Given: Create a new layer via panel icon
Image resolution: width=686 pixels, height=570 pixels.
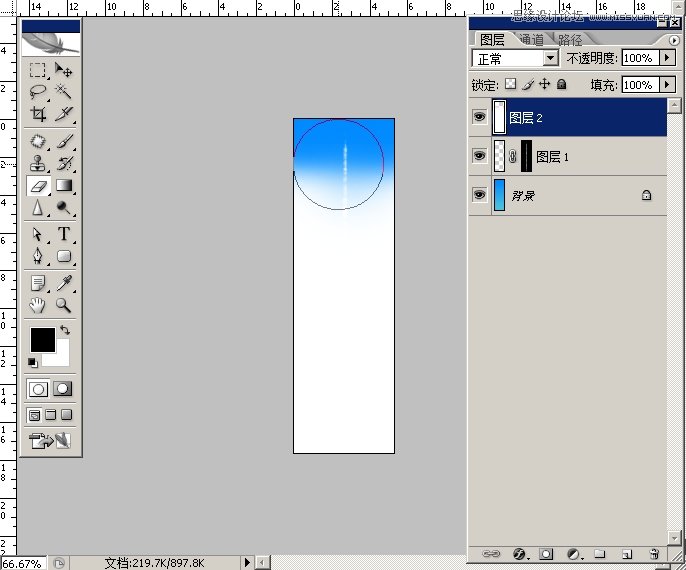Looking at the screenshot, I should pyautogui.click(x=627, y=553).
